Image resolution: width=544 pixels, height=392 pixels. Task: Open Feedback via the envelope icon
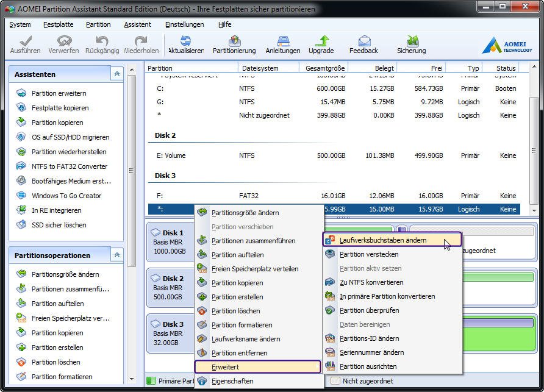[x=364, y=41]
